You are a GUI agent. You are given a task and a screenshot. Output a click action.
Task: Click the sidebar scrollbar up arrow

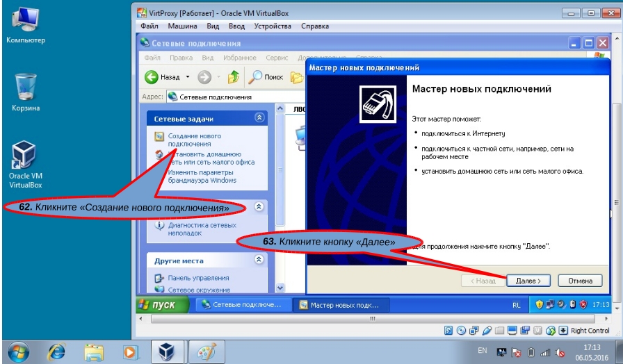(280, 108)
